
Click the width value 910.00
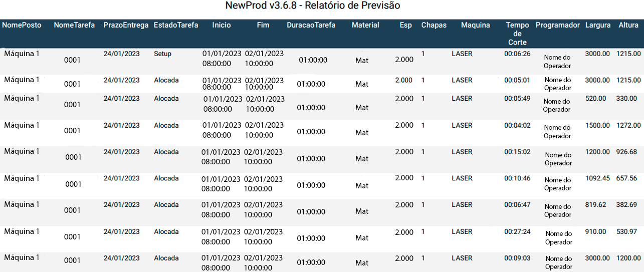[x=596, y=232]
